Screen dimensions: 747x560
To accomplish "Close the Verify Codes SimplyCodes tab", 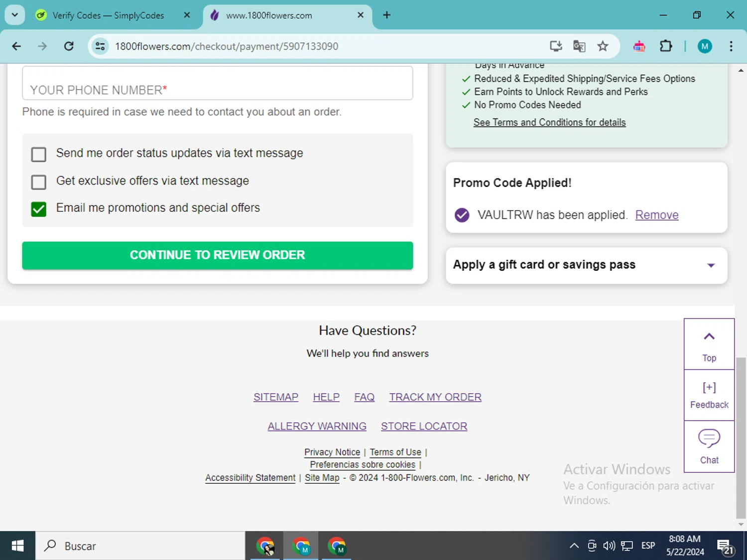I will pos(187,15).
